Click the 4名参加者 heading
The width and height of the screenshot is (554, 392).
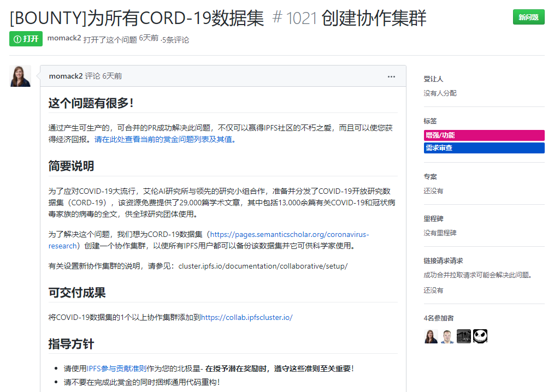pyautogui.click(x=439, y=318)
